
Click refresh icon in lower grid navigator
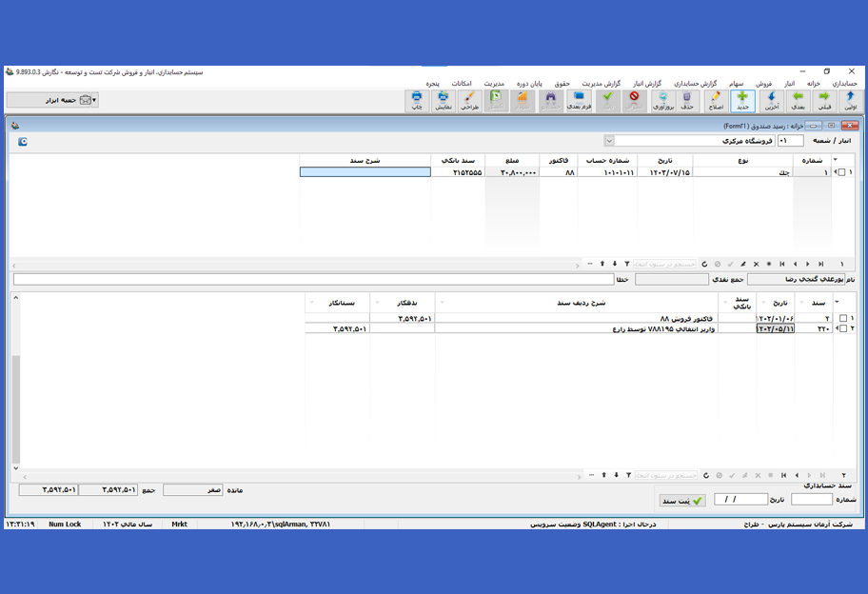[706, 475]
